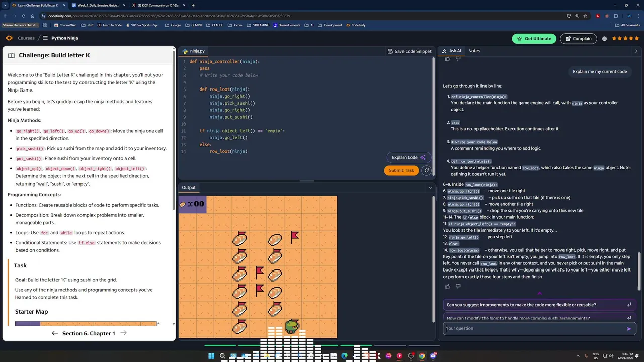Switch to Week_1_Daily_Exercise_Guide browser tab

click(x=98, y=5)
